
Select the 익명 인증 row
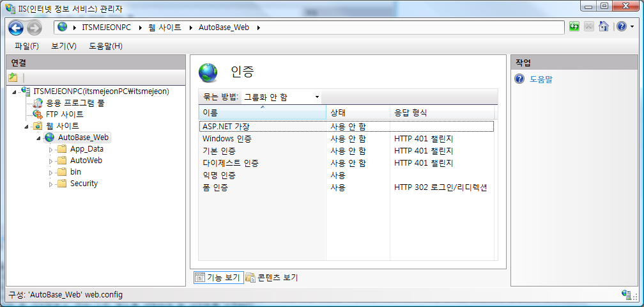219,175
